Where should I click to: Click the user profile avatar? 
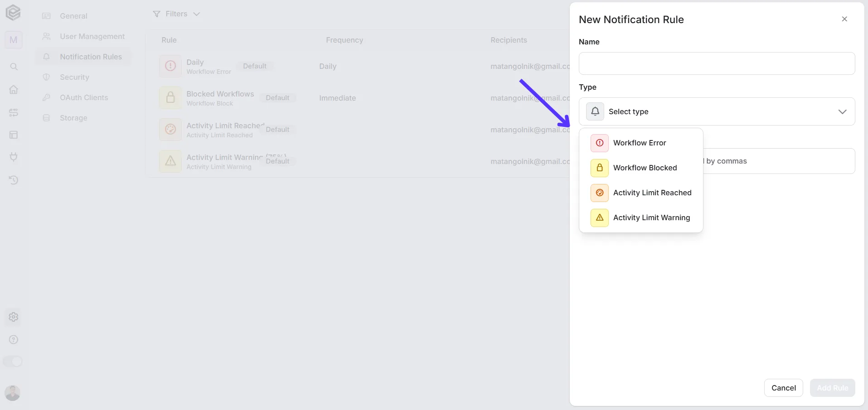(13, 393)
